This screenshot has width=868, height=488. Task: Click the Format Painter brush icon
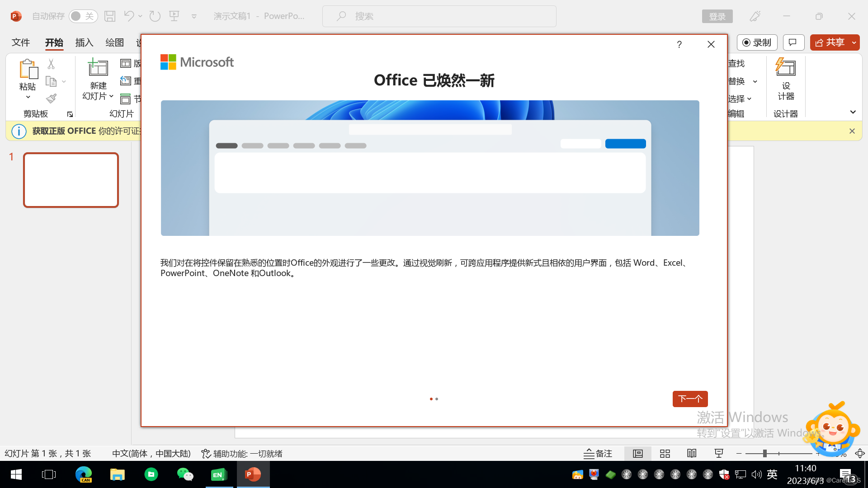click(51, 99)
